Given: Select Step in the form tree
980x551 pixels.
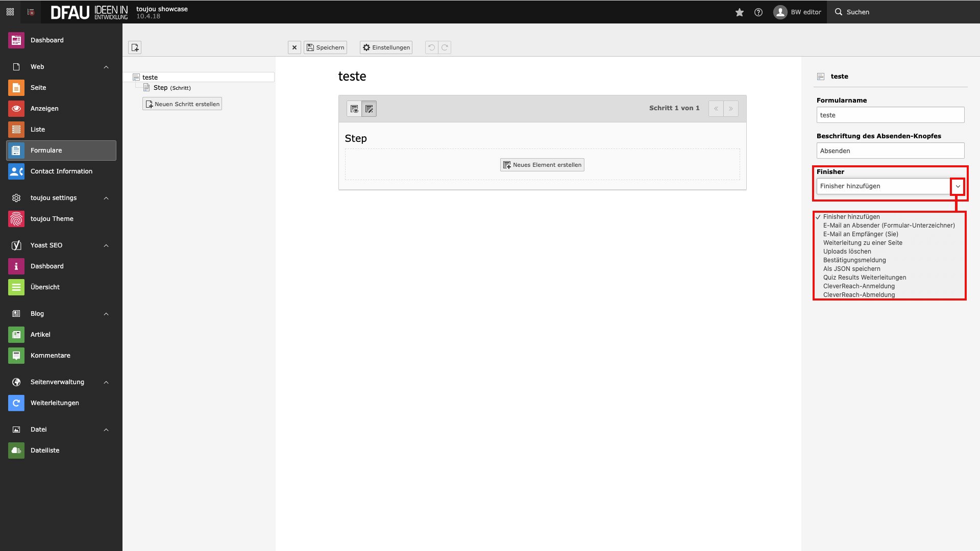Looking at the screenshot, I should [161, 88].
